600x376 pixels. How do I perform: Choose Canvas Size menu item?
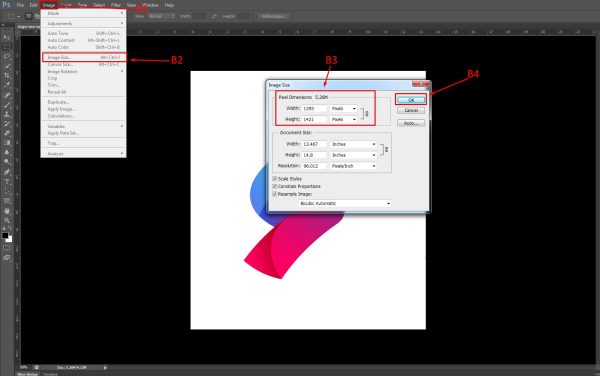(83, 64)
